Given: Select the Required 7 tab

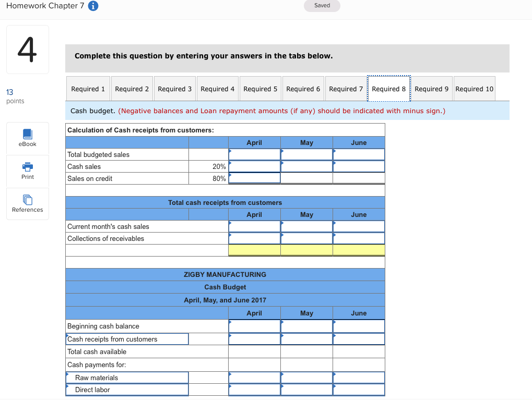Looking at the screenshot, I should pyautogui.click(x=346, y=89).
